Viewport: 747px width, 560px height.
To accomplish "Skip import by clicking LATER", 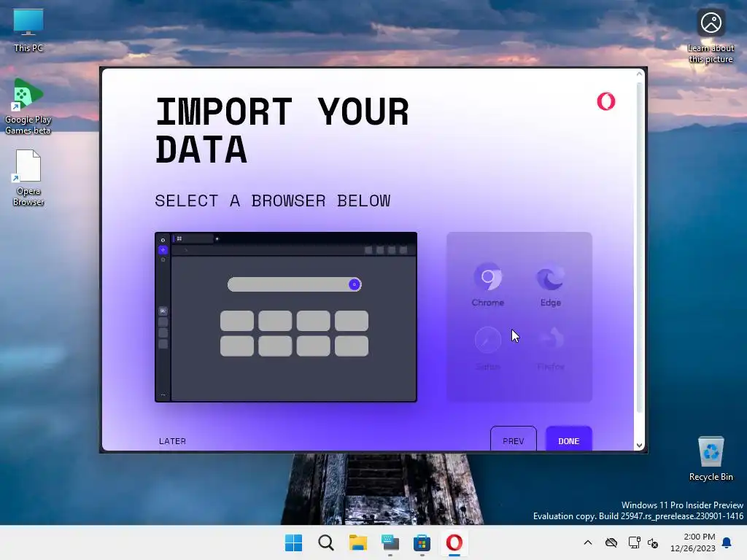I will [172, 441].
